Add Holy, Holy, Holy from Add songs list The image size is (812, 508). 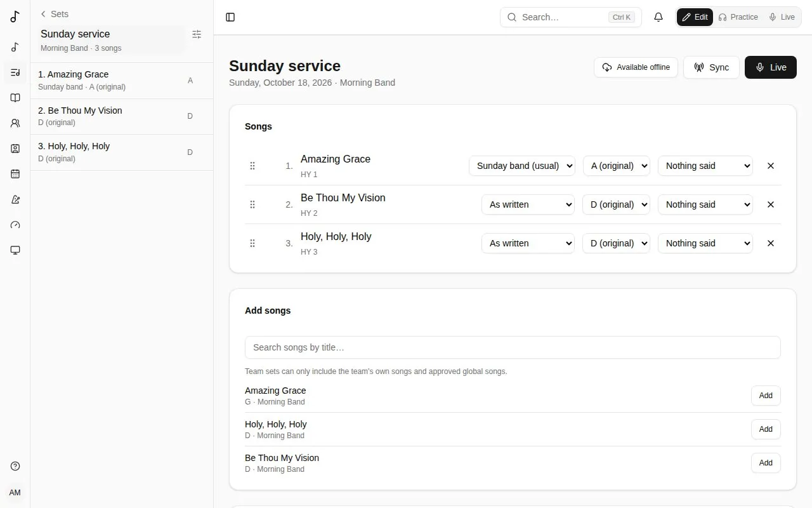pyautogui.click(x=766, y=429)
